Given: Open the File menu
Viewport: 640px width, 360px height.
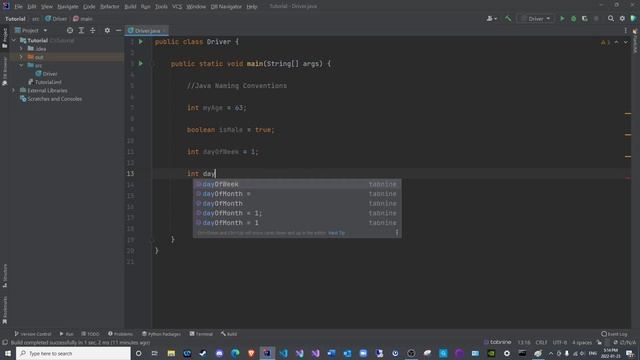Looking at the screenshot, I should (18, 7).
